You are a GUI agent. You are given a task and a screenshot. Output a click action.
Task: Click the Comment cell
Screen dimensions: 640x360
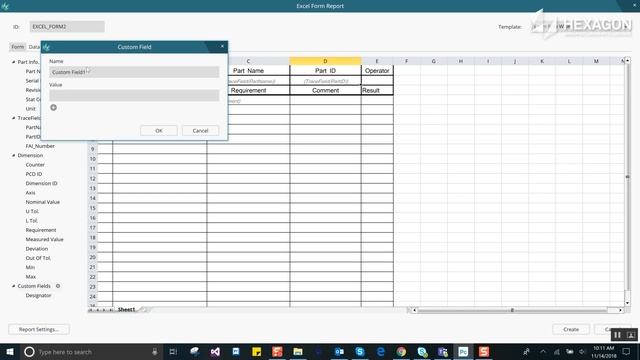[x=325, y=91]
